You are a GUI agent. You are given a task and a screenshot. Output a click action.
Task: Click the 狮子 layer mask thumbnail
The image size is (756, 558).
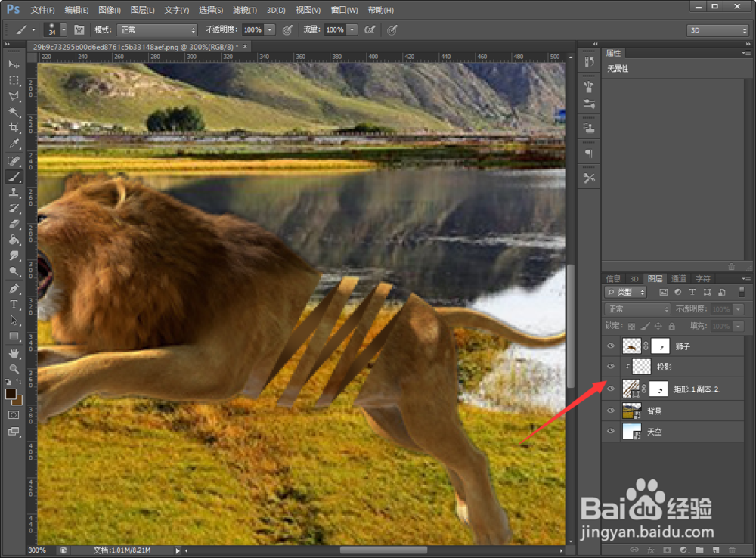coord(660,346)
